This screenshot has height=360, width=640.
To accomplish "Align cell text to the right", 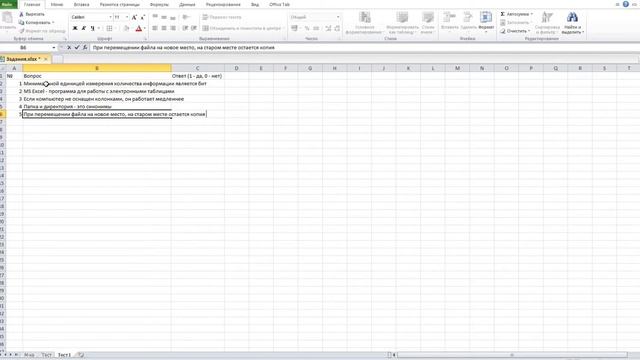I will tap(173, 28).
